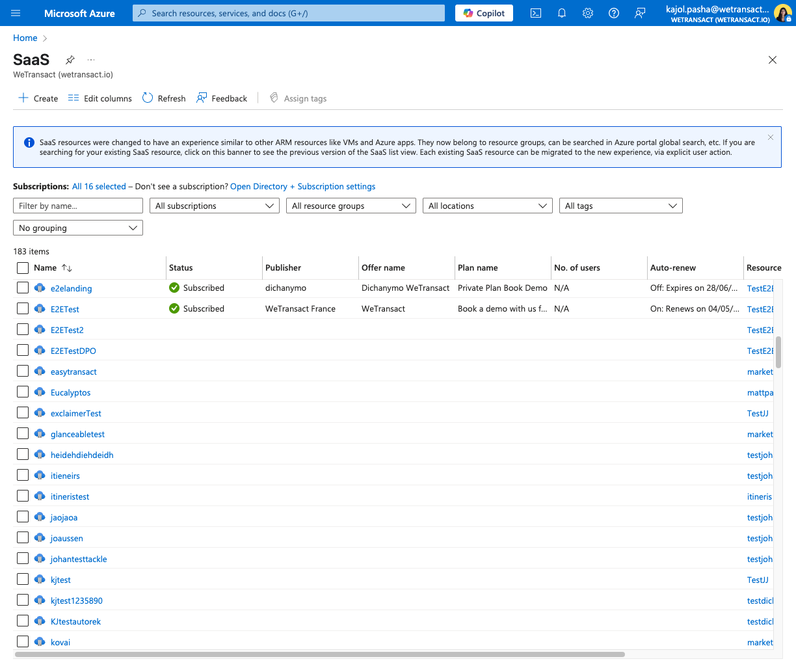Click the 'WeTransact France' publisher cell
Screen dimensions: 796x672
300,308
